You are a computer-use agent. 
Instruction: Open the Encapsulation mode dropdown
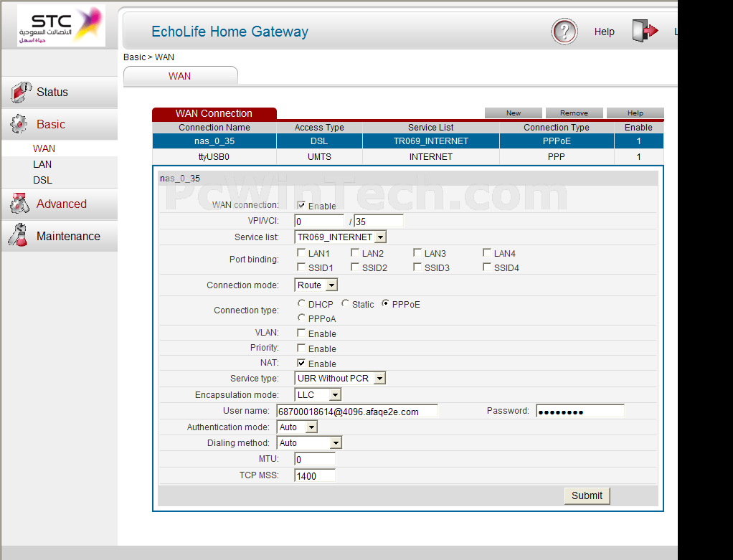(x=318, y=395)
